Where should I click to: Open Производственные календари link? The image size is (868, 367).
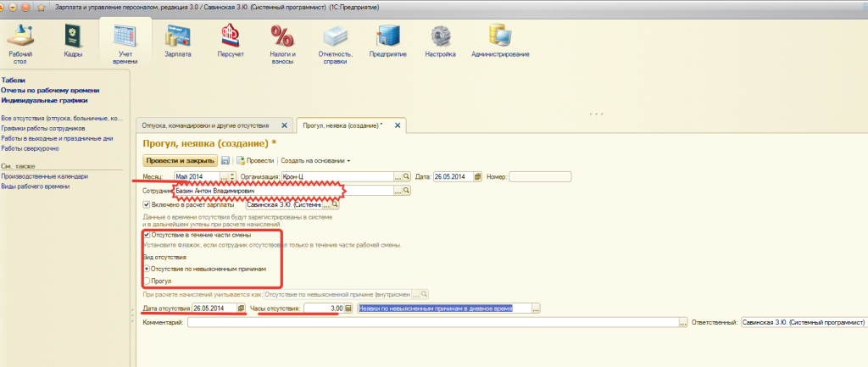point(44,176)
